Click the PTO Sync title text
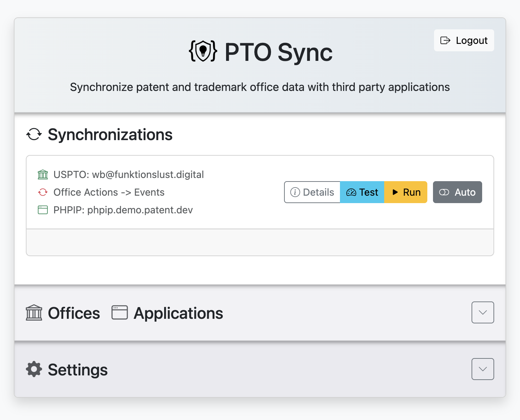 tap(278, 52)
